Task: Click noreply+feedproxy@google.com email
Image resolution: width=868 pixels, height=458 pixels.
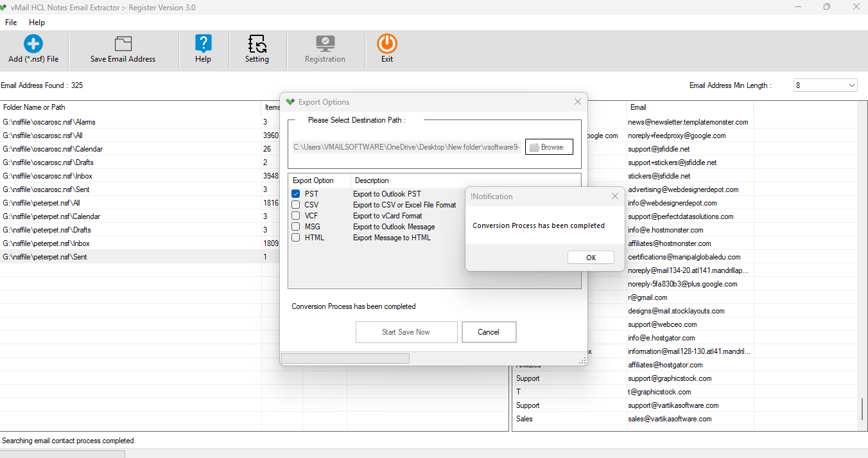Action: [677, 136]
